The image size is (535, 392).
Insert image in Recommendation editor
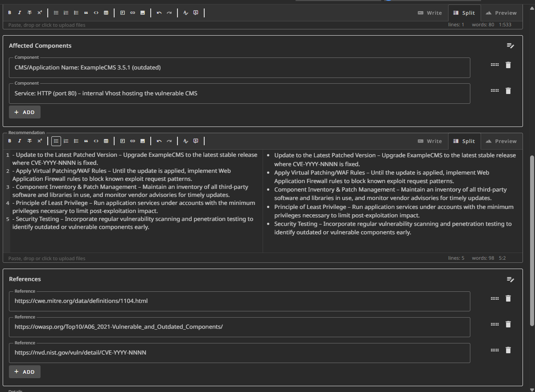[x=143, y=141]
